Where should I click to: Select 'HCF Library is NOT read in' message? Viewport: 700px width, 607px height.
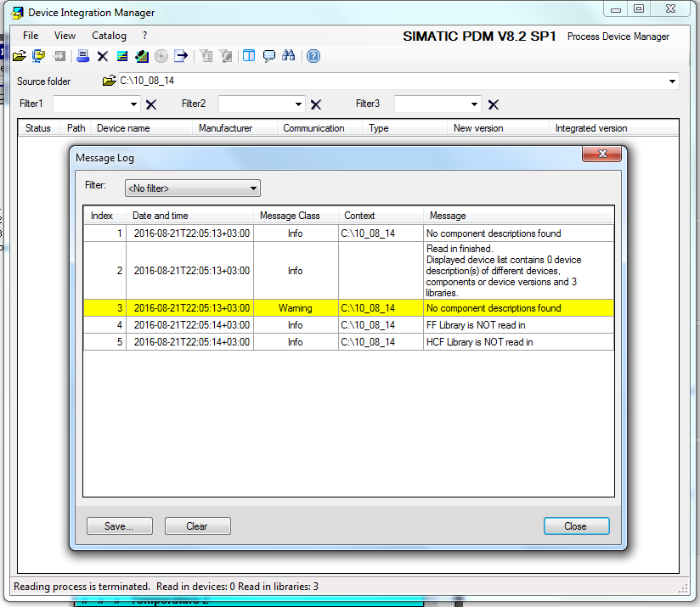[x=519, y=342]
